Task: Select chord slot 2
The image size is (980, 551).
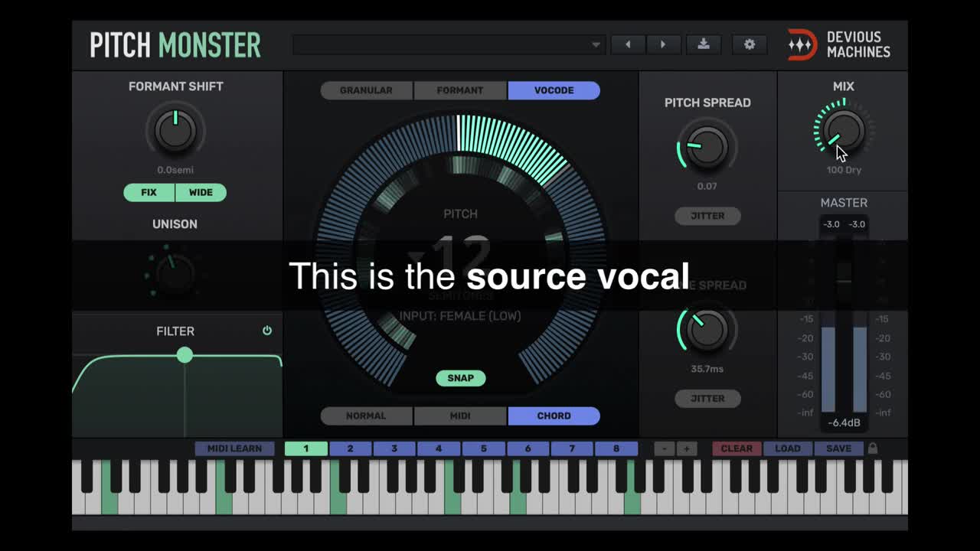Action: click(x=350, y=448)
